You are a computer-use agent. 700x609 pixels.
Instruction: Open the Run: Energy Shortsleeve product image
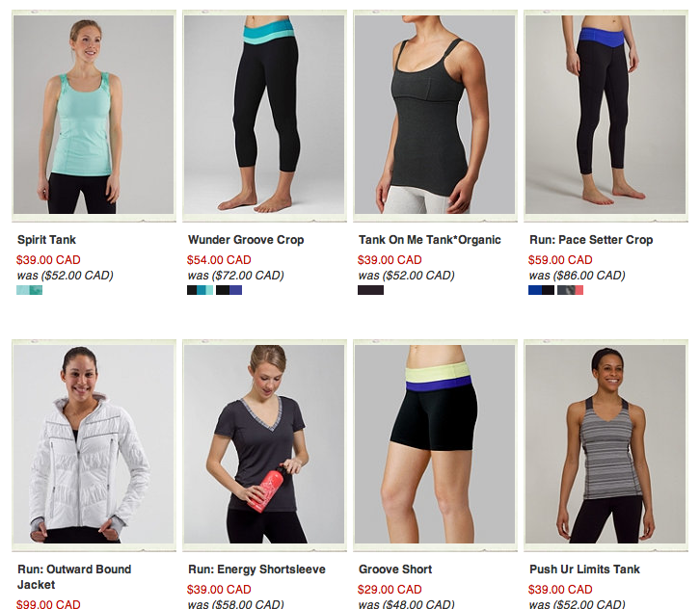click(264, 444)
